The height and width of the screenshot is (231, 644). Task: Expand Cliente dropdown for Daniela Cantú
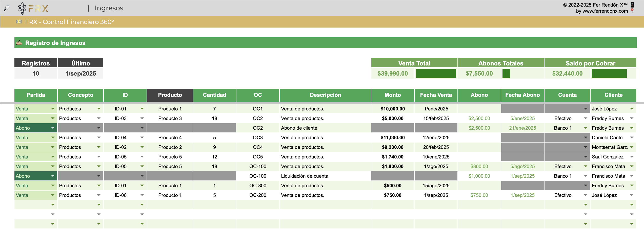(631, 137)
